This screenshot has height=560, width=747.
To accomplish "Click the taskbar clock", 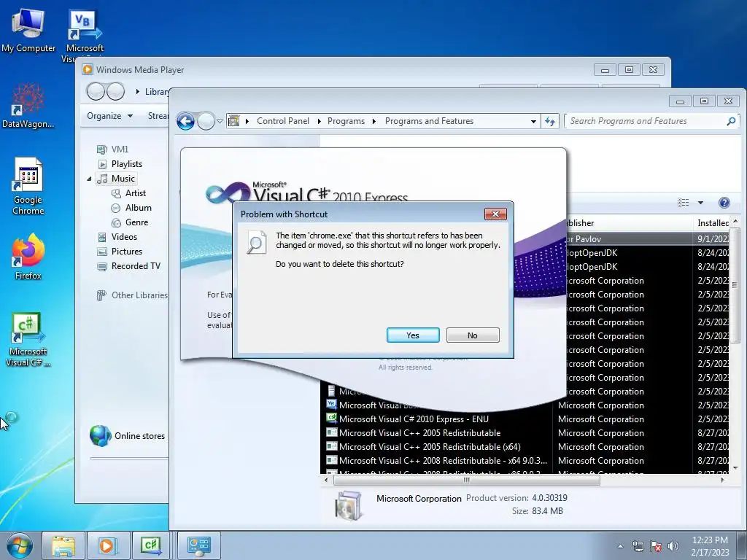I will (x=710, y=546).
